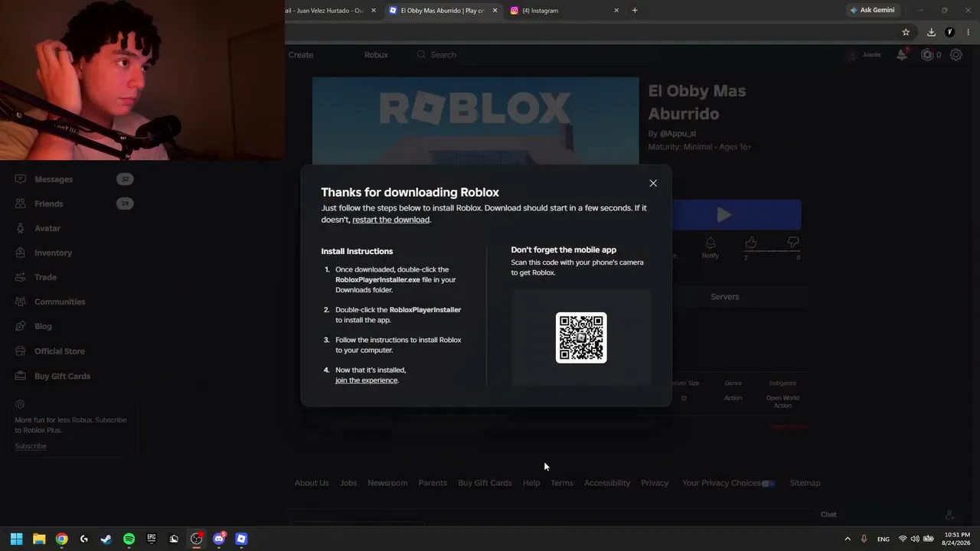Close the Thanks for downloading Roblox dialog

[x=653, y=183]
